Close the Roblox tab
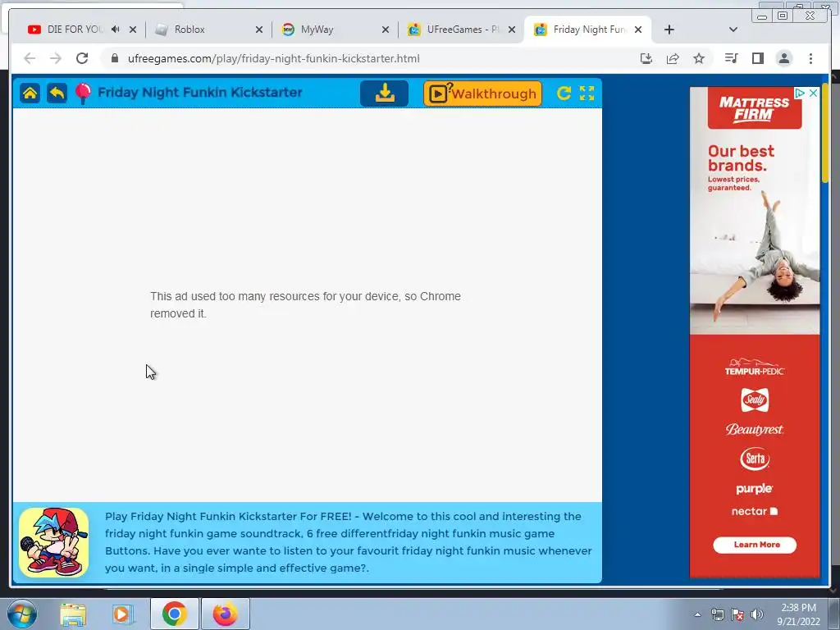Image resolution: width=840 pixels, height=630 pixels. click(x=258, y=30)
